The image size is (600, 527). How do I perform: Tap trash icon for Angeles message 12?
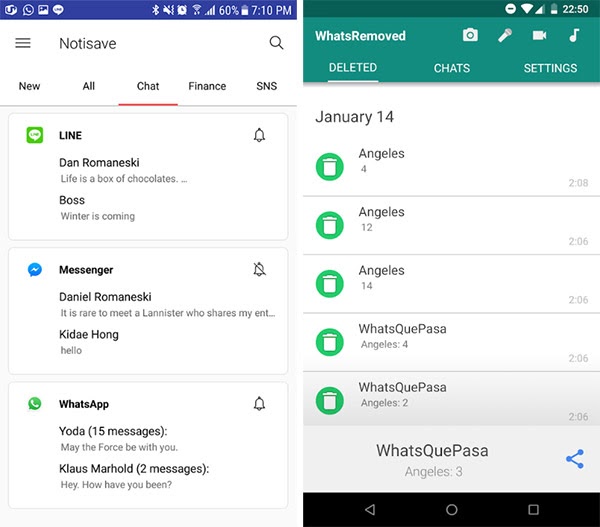(x=329, y=225)
